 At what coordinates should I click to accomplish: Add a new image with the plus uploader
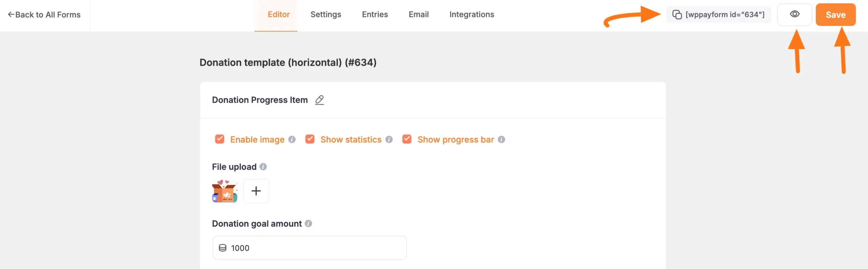coord(256,191)
